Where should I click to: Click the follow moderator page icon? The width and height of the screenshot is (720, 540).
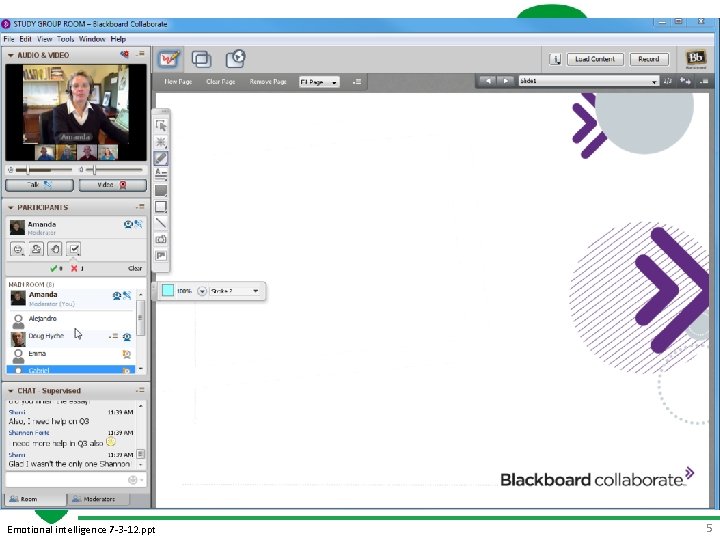pyautogui.click(x=685, y=81)
